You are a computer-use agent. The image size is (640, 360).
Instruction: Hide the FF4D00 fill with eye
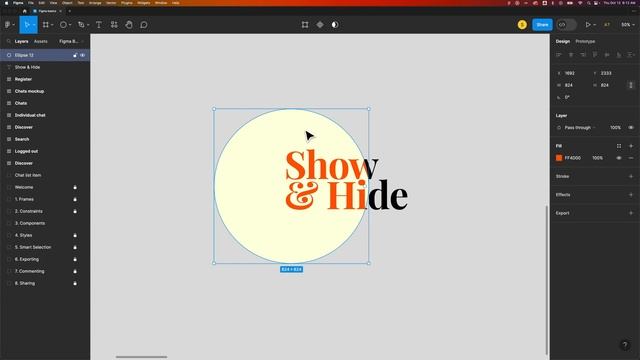click(619, 158)
